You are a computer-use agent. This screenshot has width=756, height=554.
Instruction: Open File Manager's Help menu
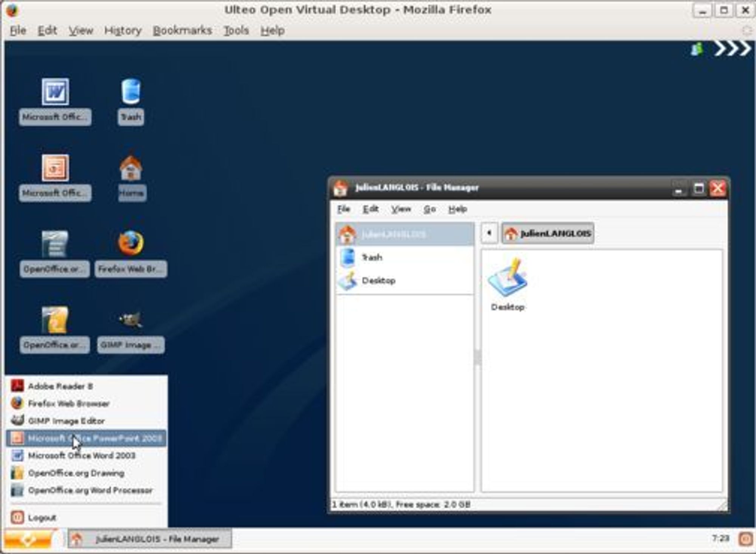point(458,209)
